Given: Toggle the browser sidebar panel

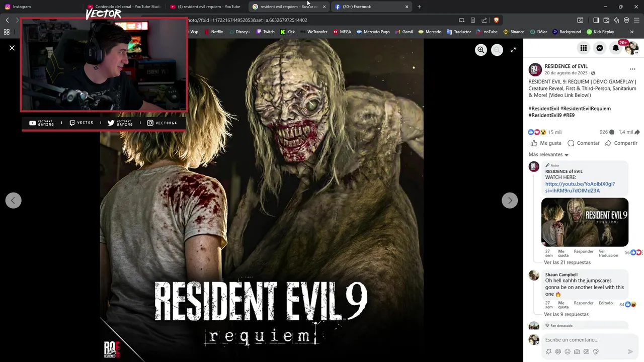Looking at the screenshot, I should pos(596,20).
